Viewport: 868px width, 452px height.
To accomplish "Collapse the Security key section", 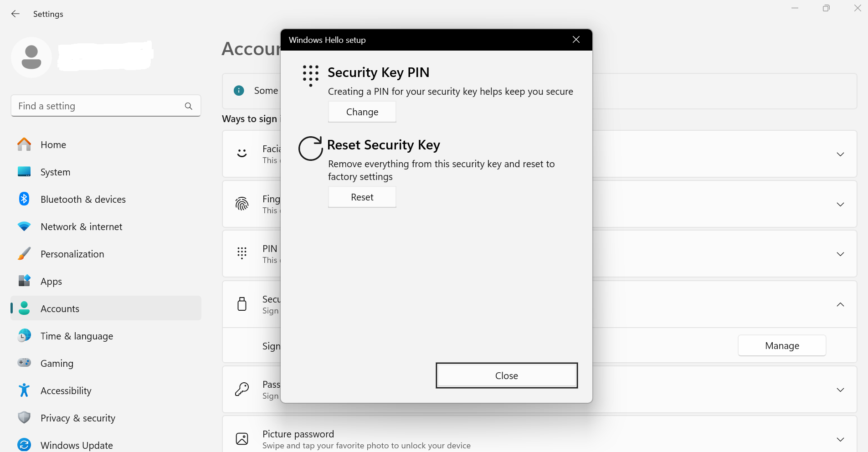I will [x=840, y=304].
